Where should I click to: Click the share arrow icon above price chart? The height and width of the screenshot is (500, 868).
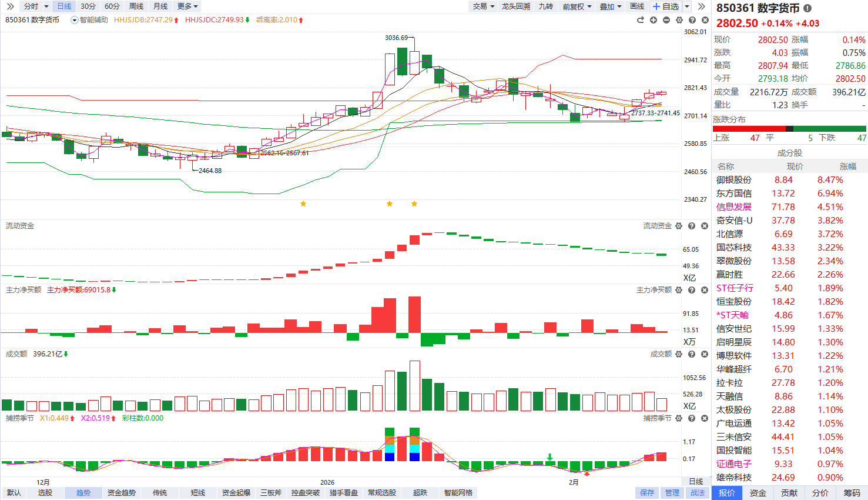coord(641,20)
